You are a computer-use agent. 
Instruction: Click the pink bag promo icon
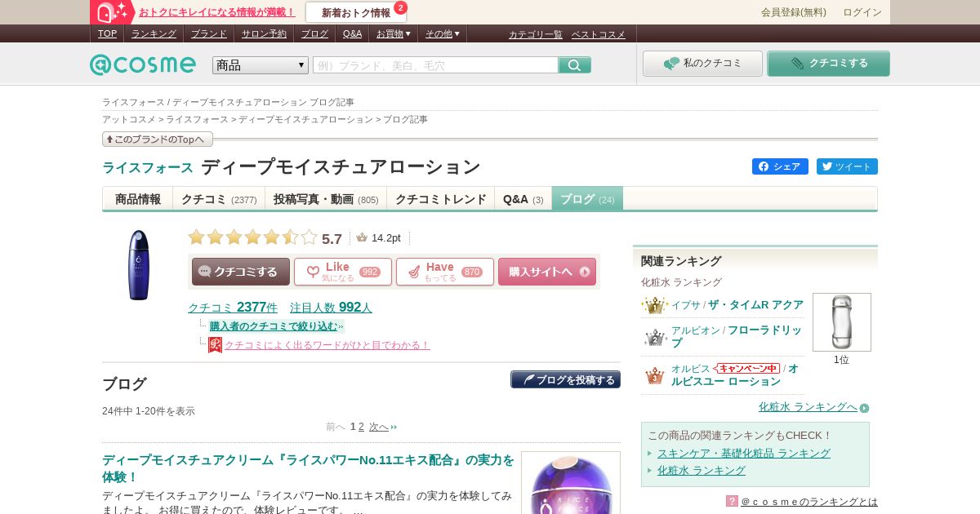click(113, 12)
